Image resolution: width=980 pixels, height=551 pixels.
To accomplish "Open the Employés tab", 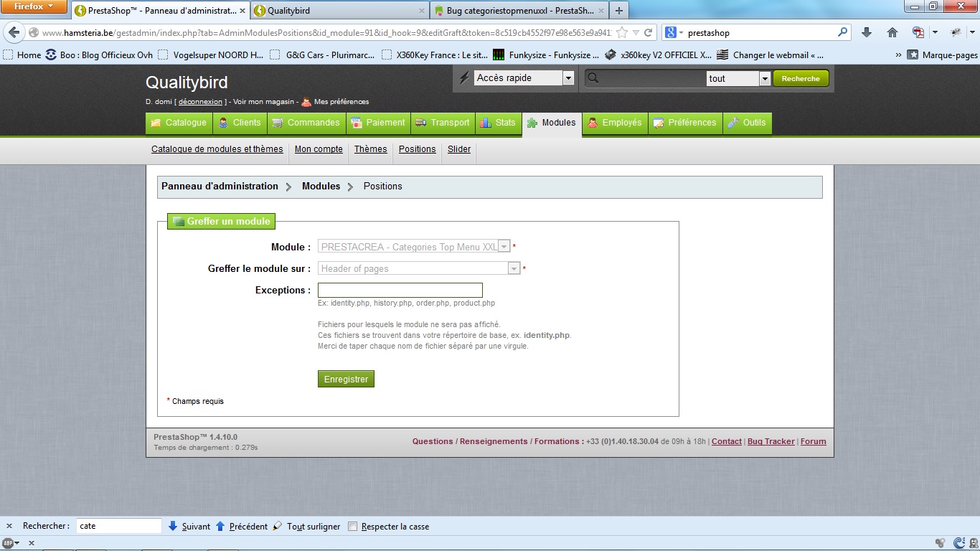I will click(x=615, y=123).
